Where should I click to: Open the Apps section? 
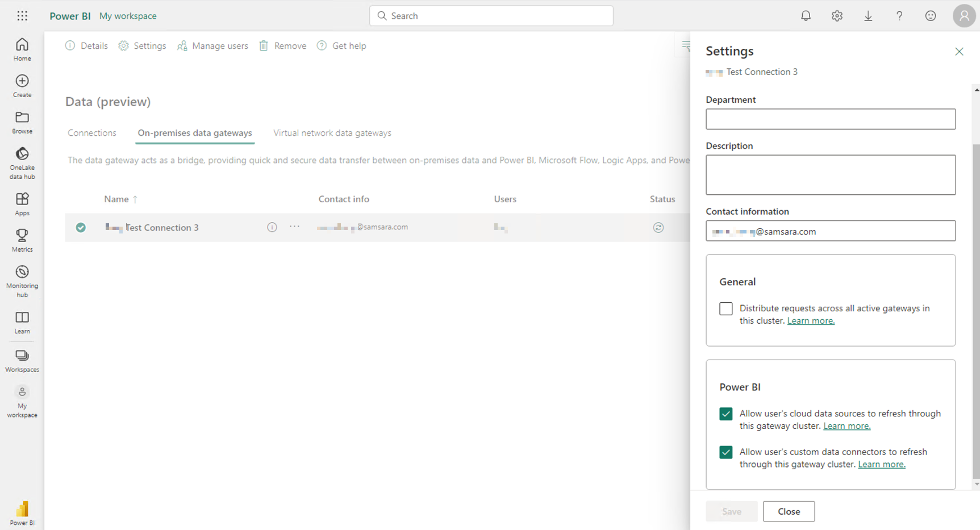click(22, 202)
